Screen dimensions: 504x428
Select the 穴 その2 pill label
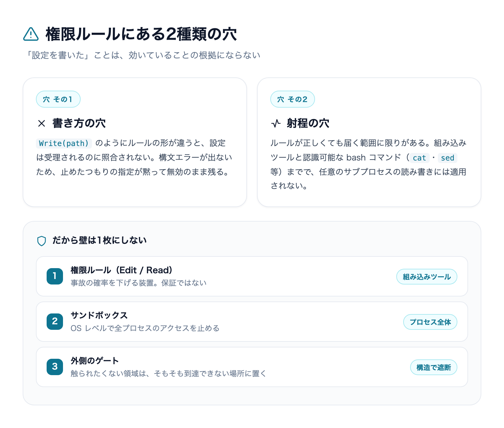point(293,99)
